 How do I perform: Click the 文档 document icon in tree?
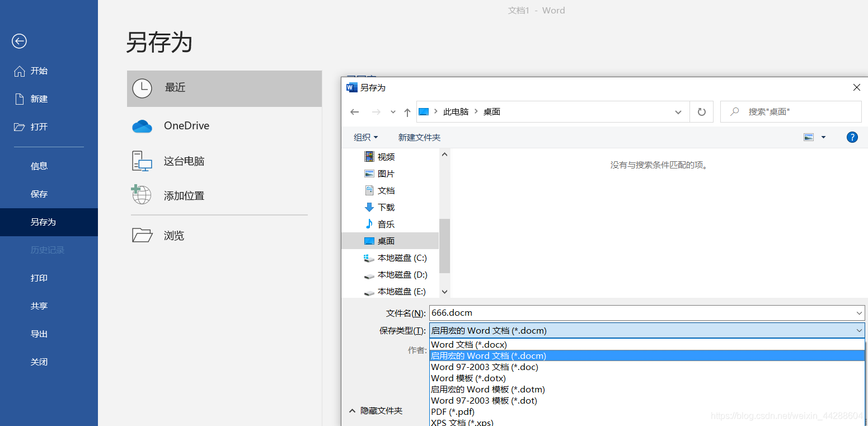(369, 190)
